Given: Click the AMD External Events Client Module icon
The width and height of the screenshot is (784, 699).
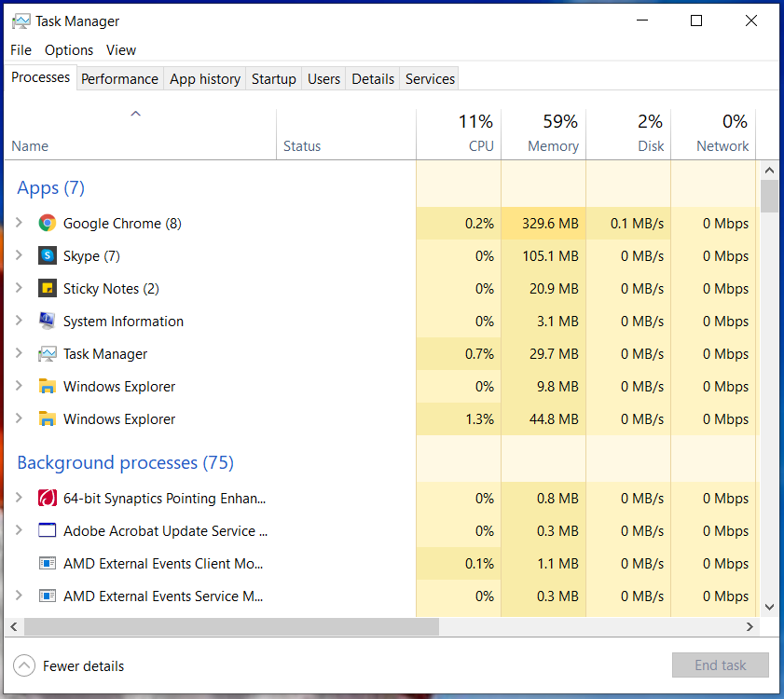Looking at the screenshot, I should [x=47, y=564].
